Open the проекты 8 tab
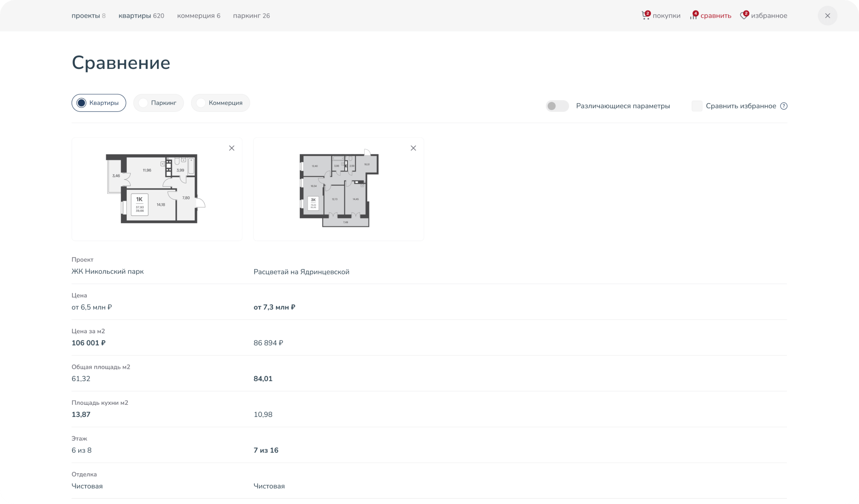 (88, 16)
